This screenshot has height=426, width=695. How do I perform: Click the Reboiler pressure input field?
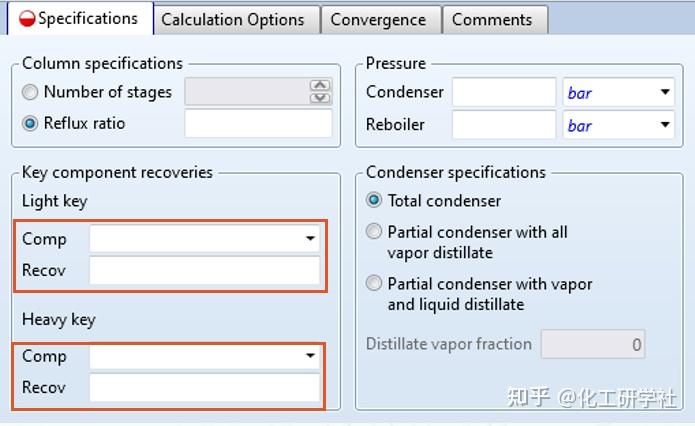pos(504,125)
